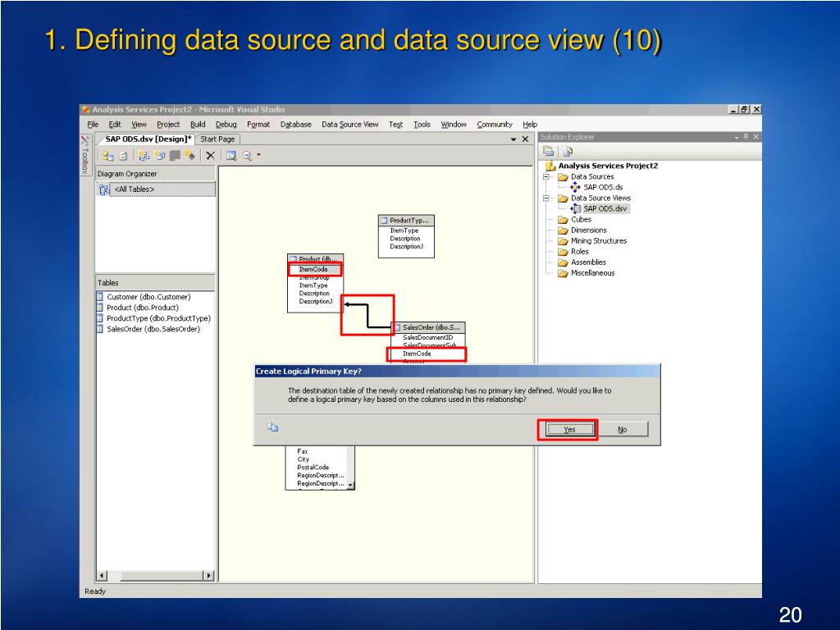Viewport: 840px width, 630px height.
Task: Select the Mining Structures folder label
Action: point(598,241)
